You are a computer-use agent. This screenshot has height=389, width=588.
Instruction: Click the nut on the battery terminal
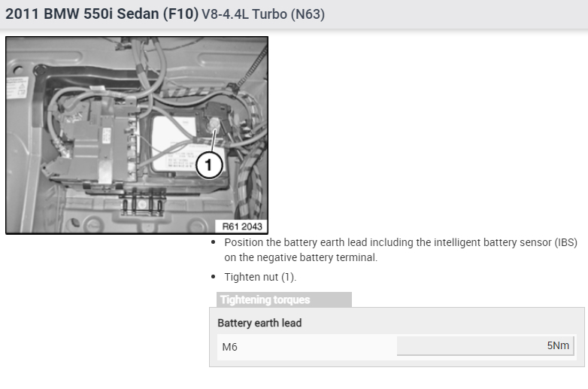(215, 124)
